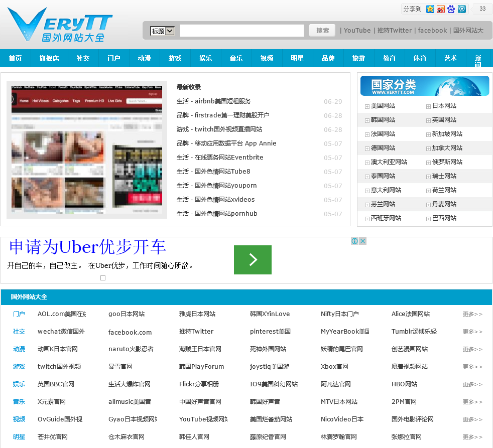Expand 加拿大网站 plus icon
The height and width of the screenshot is (448, 493).
pyautogui.click(x=428, y=148)
